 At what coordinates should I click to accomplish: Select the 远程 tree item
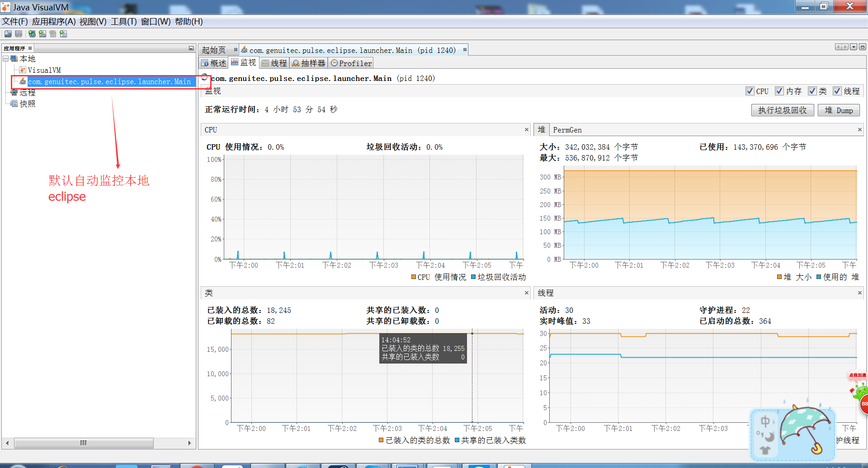pos(28,93)
